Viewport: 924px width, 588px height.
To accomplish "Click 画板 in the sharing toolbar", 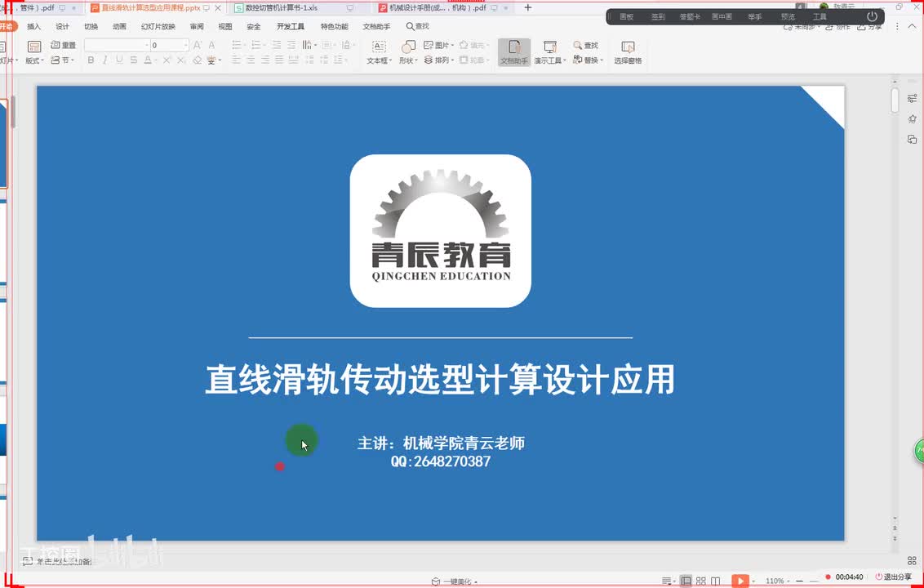I will (x=626, y=16).
